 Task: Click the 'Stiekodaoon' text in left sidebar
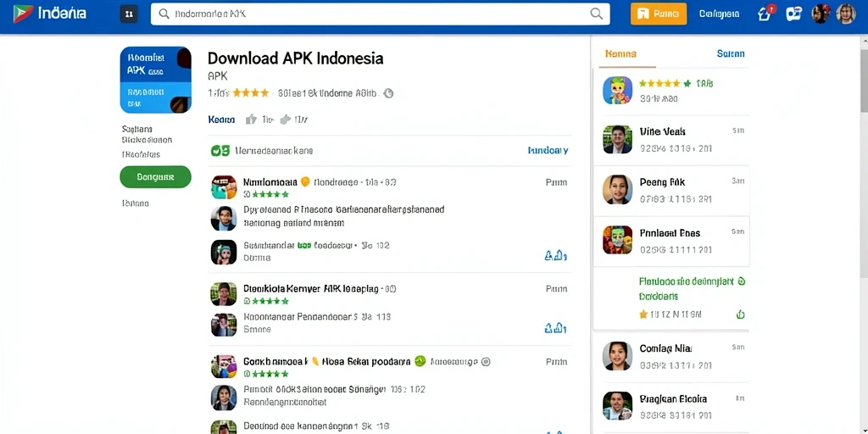[147, 140]
